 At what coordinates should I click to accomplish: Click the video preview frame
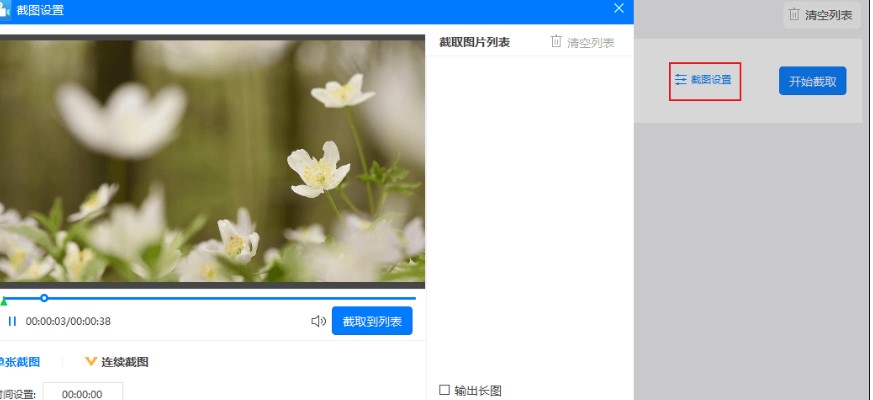tap(212, 162)
